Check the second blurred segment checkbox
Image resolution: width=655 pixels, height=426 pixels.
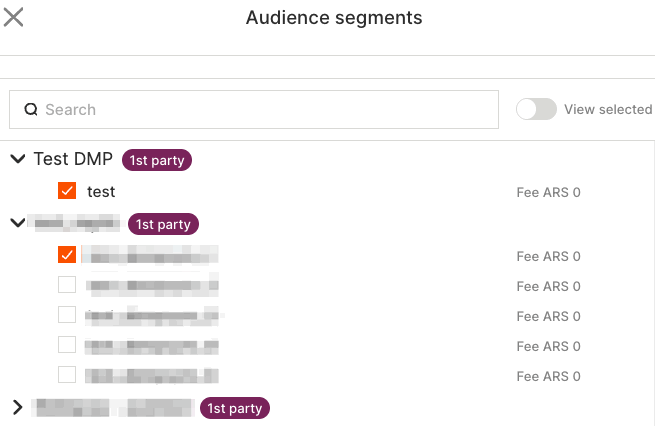(67, 285)
